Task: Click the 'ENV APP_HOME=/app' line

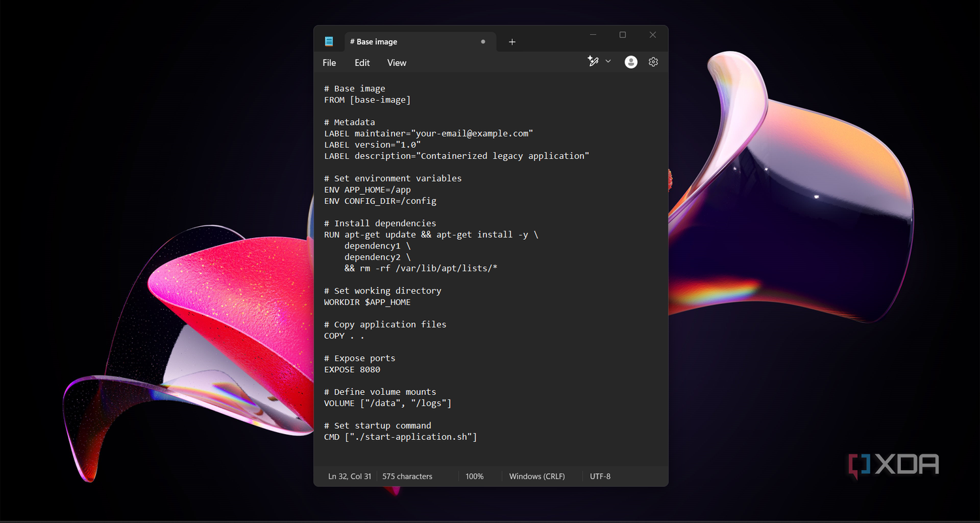Action: (367, 190)
